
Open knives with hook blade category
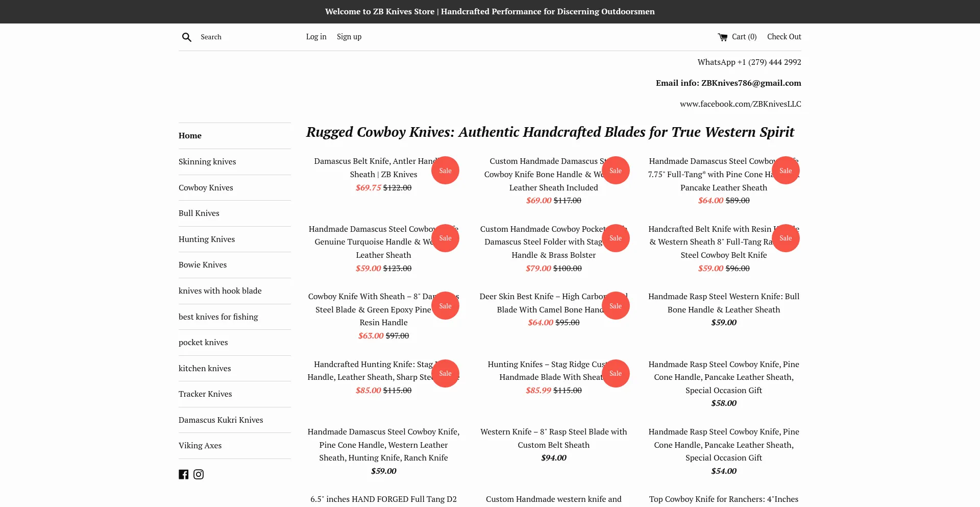(x=220, y=291)
